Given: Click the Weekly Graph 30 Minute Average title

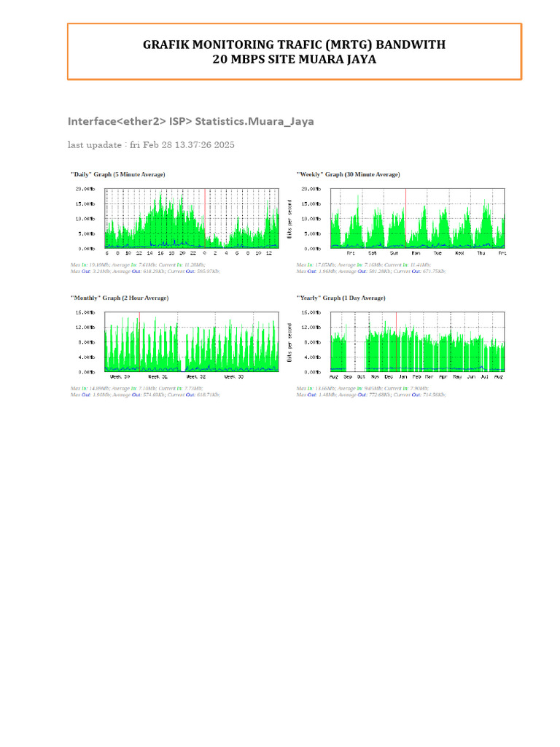Looking at the screenshot, I should tap(348, 174).
